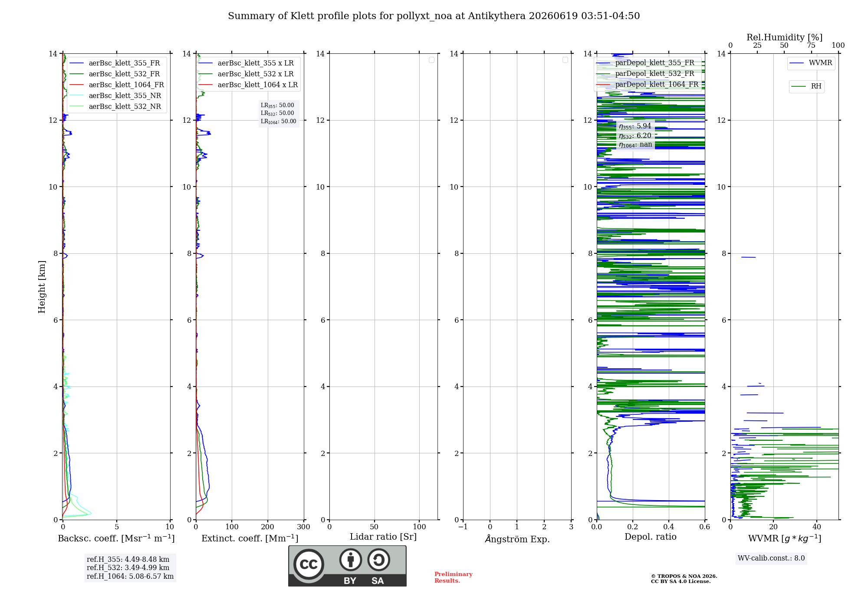868x590 pixels.
Task: Click the η1064: nan annotation
Action: pyautogui.click(x=635, y=145)
